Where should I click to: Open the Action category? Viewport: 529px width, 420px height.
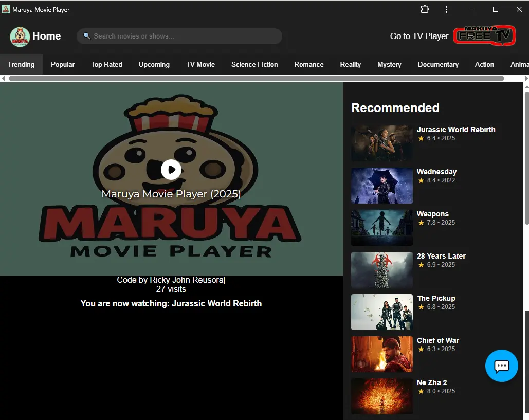pos(484,64)
